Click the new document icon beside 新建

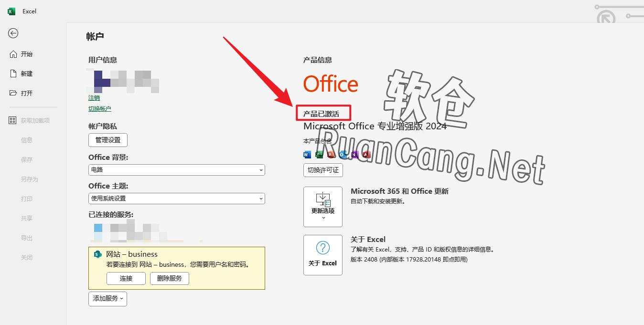(13, 73)
